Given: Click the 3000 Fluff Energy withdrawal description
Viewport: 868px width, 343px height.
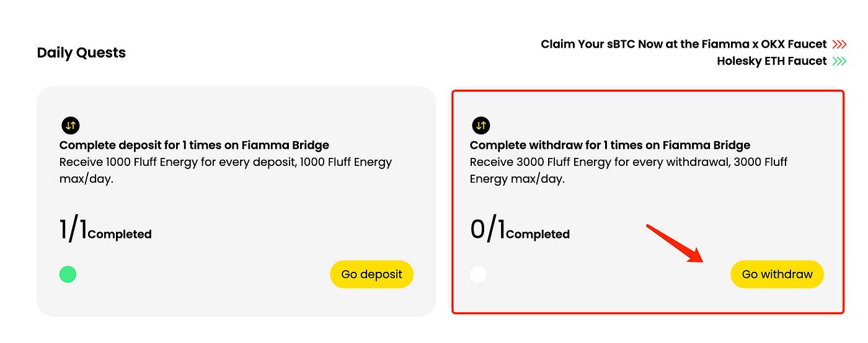Looking at the screenshot, I should point(628,170).
